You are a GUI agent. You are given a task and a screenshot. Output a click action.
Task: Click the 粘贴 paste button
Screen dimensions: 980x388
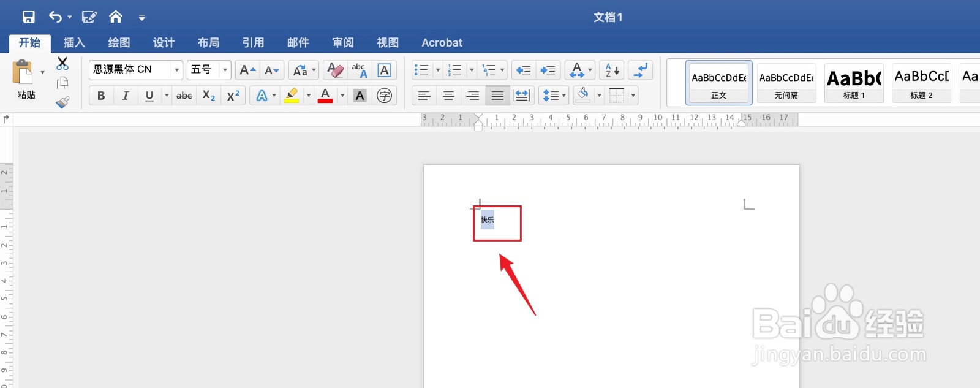tap(24, 80)
